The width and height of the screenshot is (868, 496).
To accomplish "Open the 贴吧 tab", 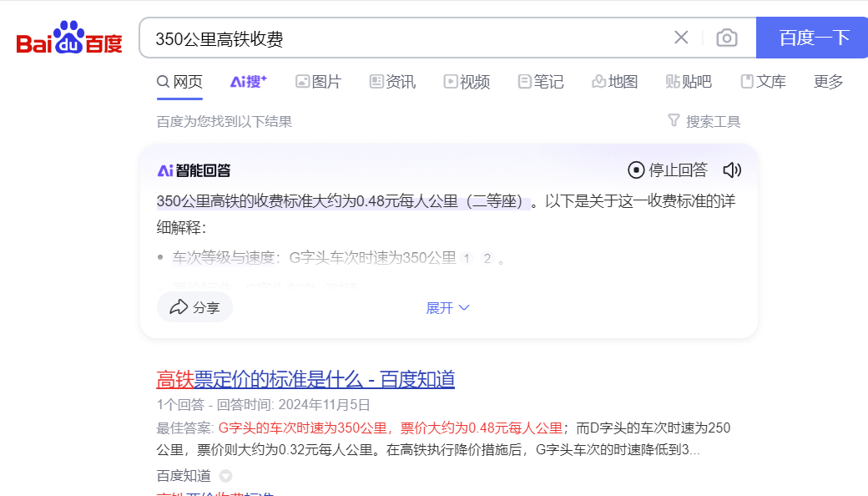I will (689, 82).
